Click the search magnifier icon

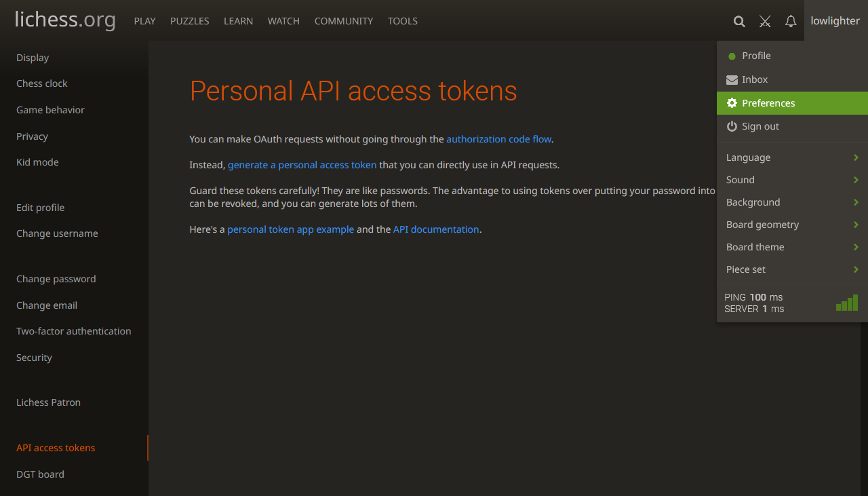click(x=739, y=21)
